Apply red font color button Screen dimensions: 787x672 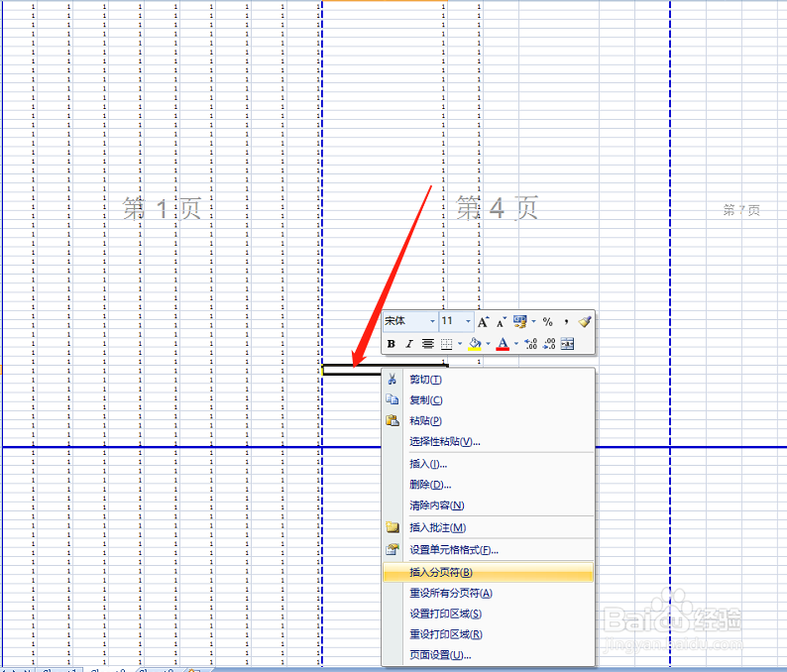click(x=503, y=344)
